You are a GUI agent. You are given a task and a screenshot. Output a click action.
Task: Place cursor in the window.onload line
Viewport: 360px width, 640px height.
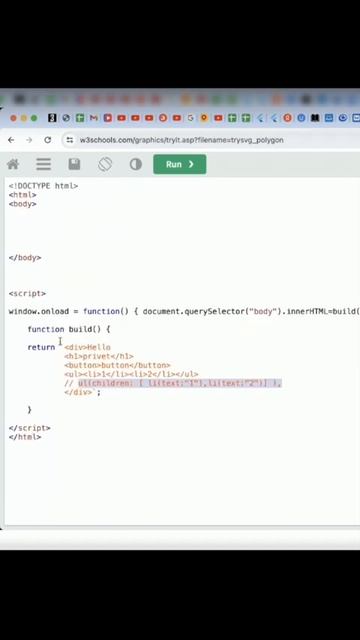[x=184, y=311]
